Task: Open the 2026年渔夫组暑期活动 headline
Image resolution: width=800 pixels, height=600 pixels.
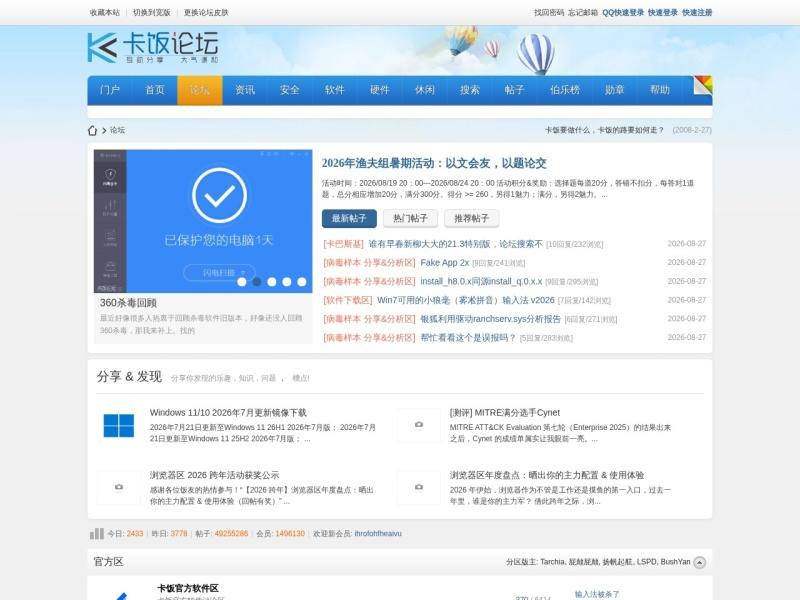Action: pos(434,163)
